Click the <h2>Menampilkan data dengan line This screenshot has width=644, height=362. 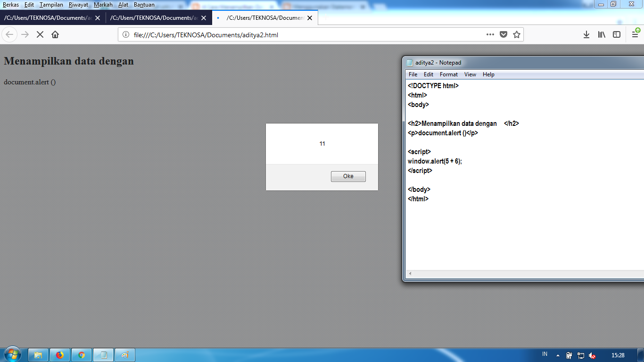point(463,123)
